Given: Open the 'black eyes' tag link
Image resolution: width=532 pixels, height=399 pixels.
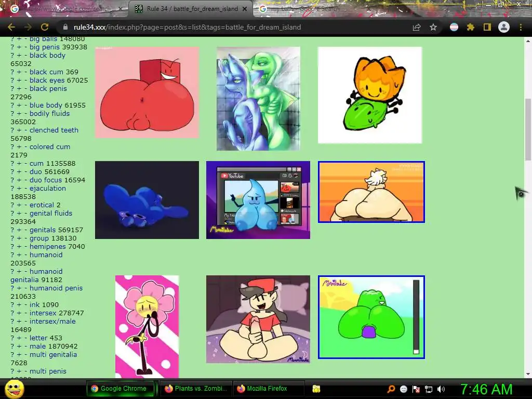Looking at the screenshot, I should [x=47, y=81].
